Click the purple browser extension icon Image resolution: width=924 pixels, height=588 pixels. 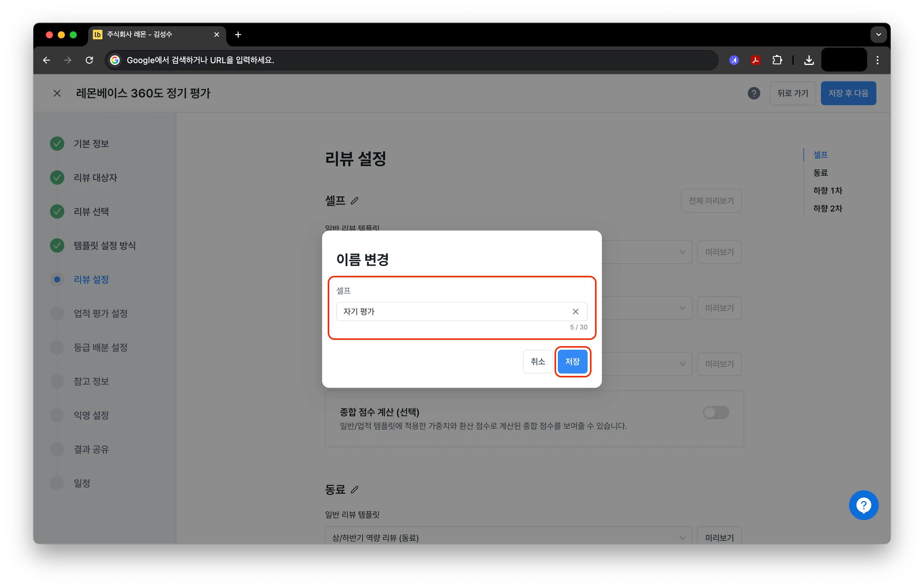point(734,60)
